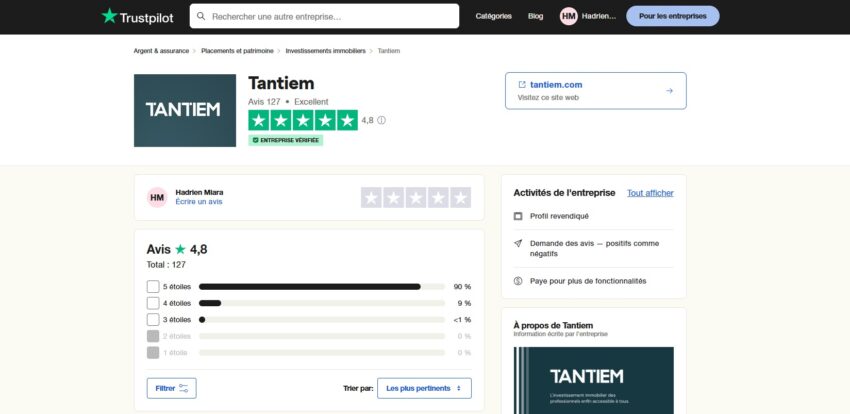The width and height of the screenshot is (850, 414).
Task: Rate five stars in the review box
Action: (460, 198)
